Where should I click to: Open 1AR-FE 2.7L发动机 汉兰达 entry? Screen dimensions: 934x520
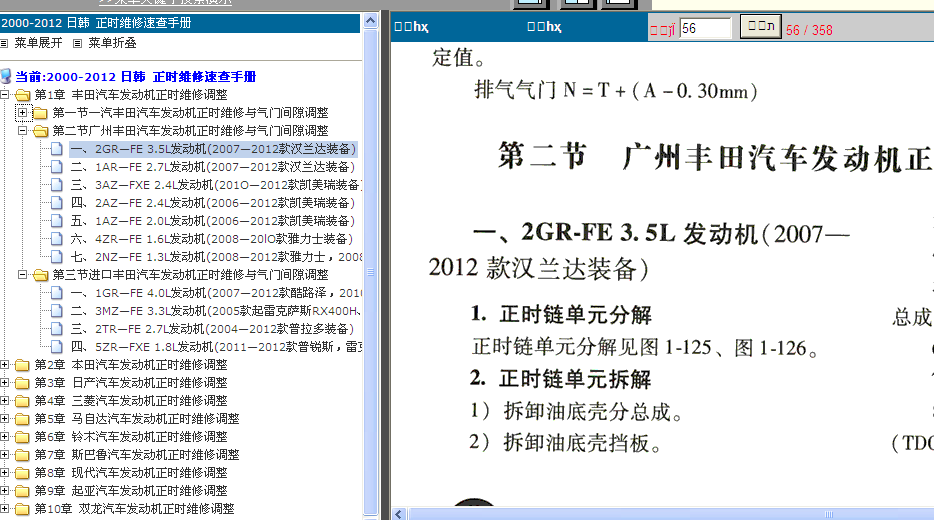tap(213, 167)
